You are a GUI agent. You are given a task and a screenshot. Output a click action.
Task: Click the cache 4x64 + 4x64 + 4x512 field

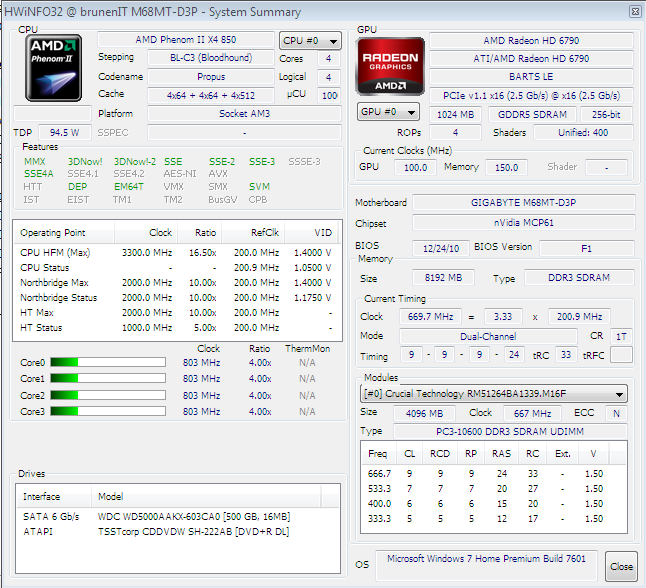coord(211,96)
